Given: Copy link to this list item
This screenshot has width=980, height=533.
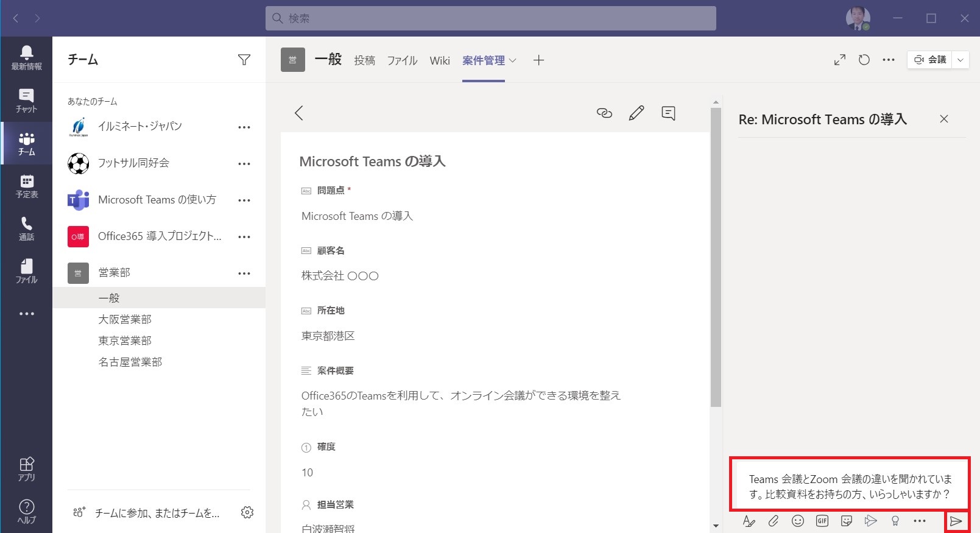Looking at the screenshot, I should [604, 113].
